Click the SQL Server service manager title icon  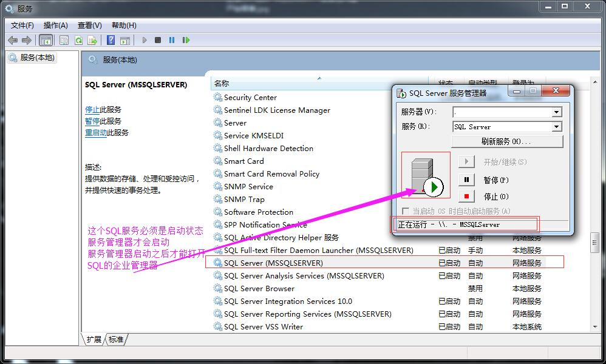click(x=401, y=93)
